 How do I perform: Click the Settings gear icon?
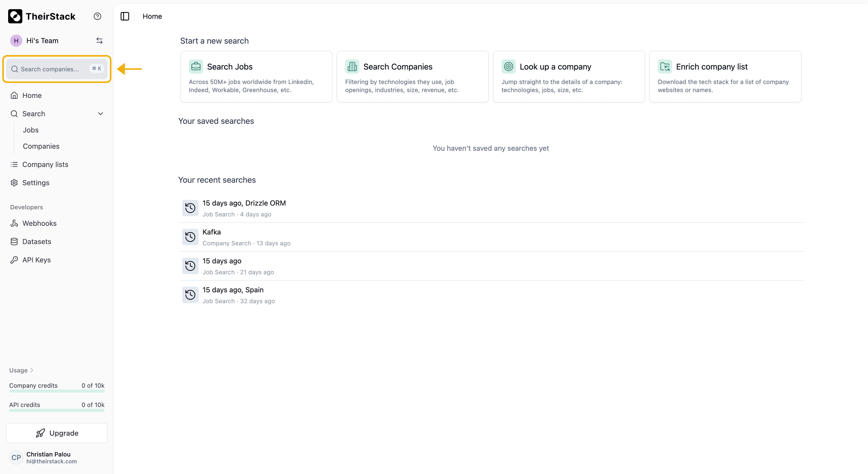[14, 182]
